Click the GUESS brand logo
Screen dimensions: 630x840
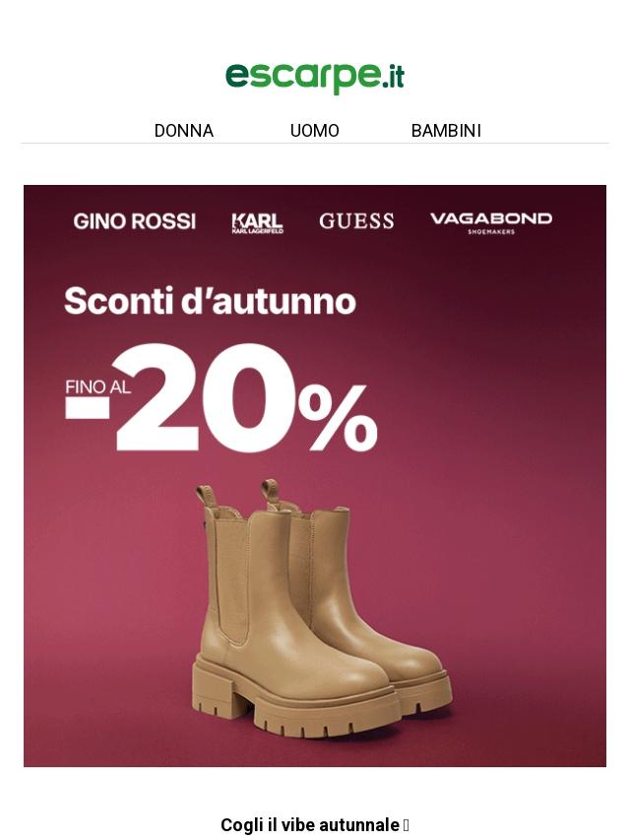coord(356,221)
